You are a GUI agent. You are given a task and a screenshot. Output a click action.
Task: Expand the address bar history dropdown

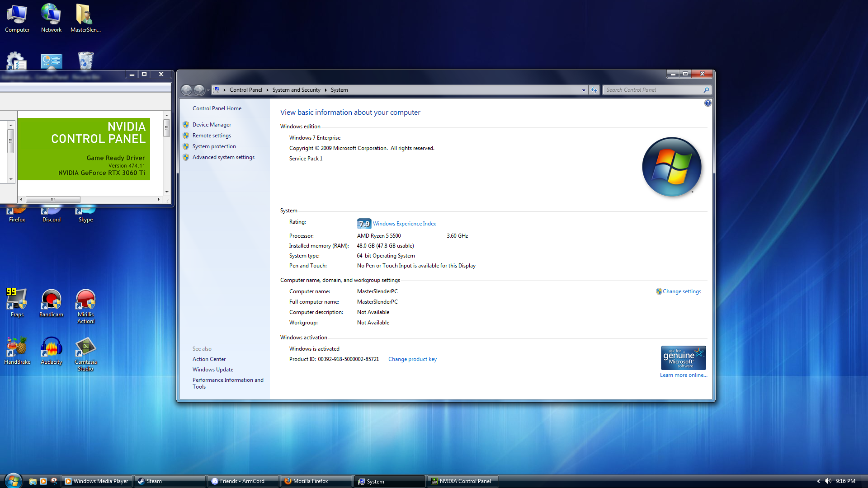pyautogui.click(x=584, y=90)
